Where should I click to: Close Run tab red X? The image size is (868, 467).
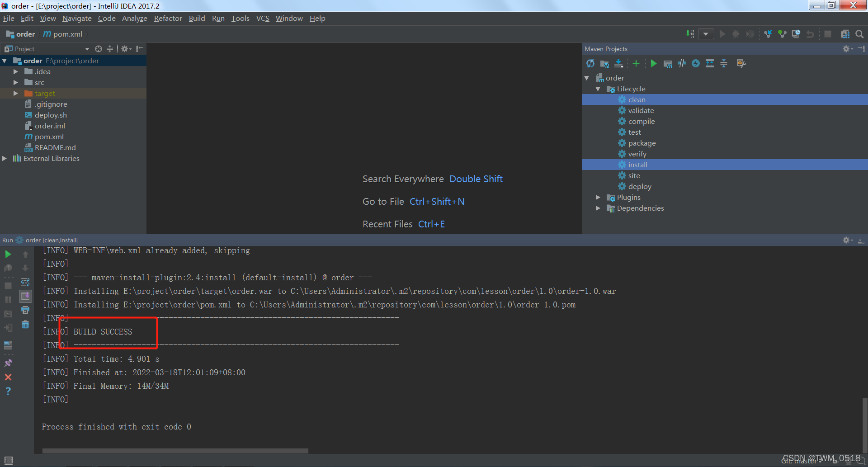8,377
